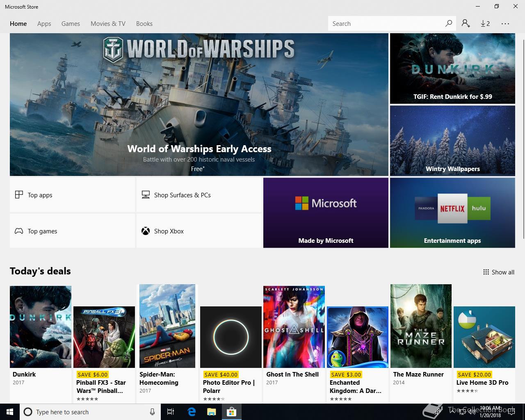This screenshot has height=420, width=525.
Task: Click the Cortana microphone icon
Action: [152, 412]
